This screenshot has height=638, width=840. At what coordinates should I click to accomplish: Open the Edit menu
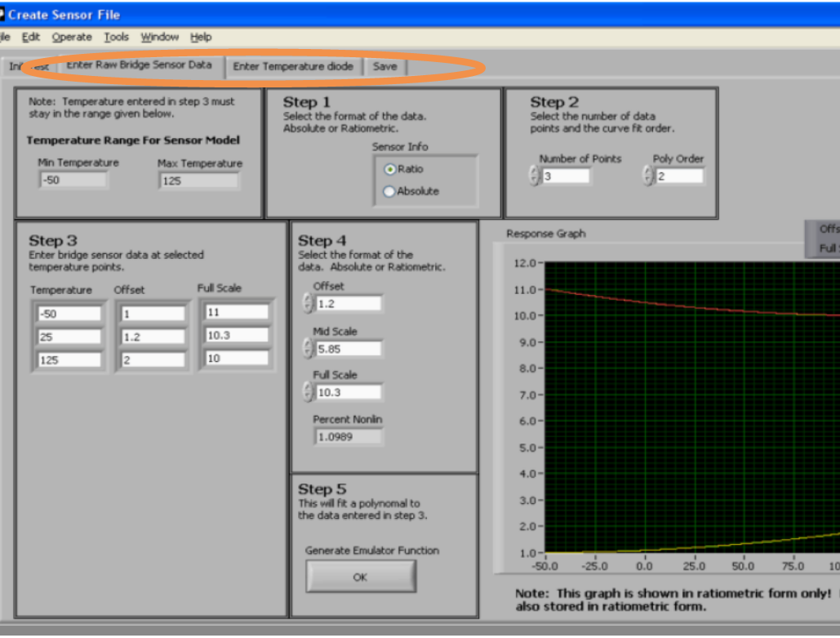coord(30,37)
